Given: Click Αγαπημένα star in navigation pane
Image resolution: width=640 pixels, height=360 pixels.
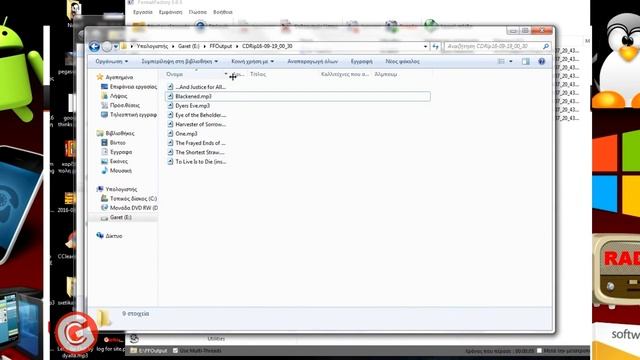Looking at the screenshot, I should (100, 77).
